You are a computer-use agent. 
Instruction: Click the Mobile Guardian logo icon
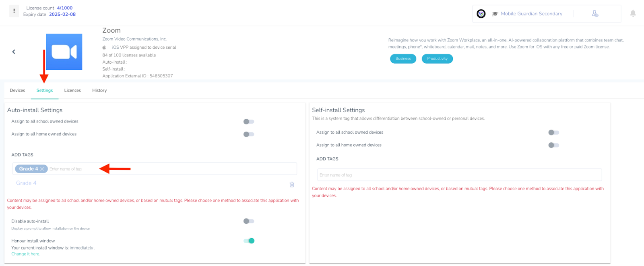coord(481,14)
